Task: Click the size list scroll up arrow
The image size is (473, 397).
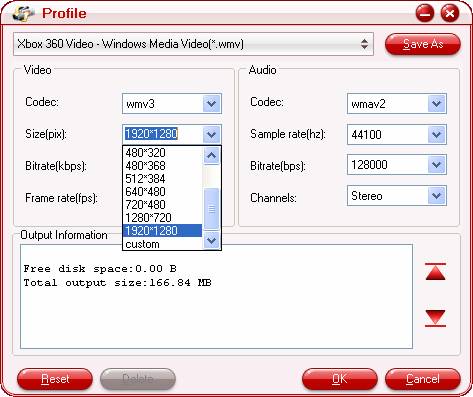Action: [211, 156]
